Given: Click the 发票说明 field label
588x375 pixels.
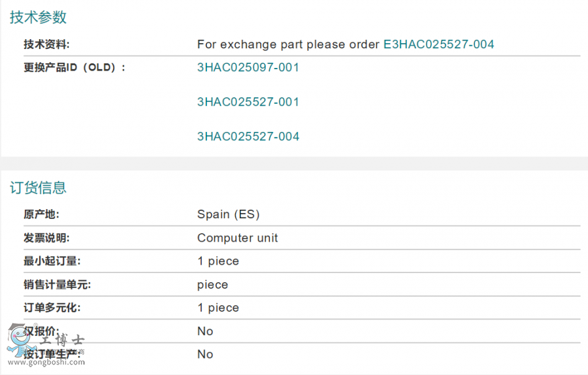Looking at the screenshot, I should [x=46, y=238].
